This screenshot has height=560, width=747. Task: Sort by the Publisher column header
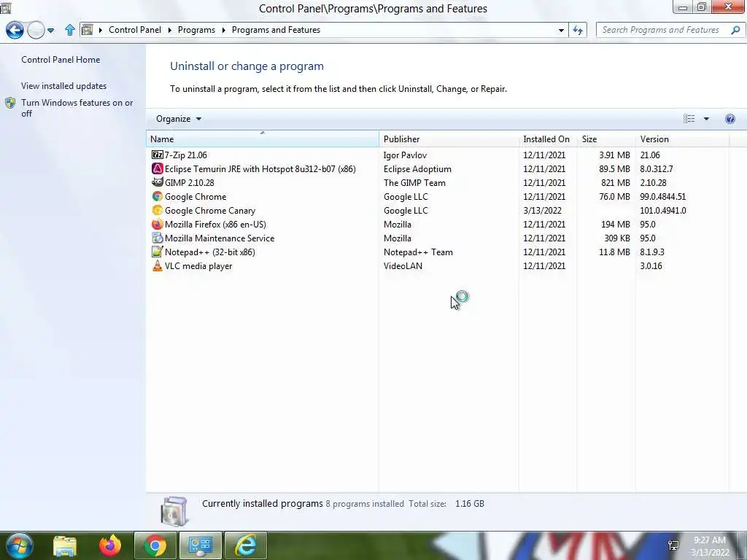449,139
